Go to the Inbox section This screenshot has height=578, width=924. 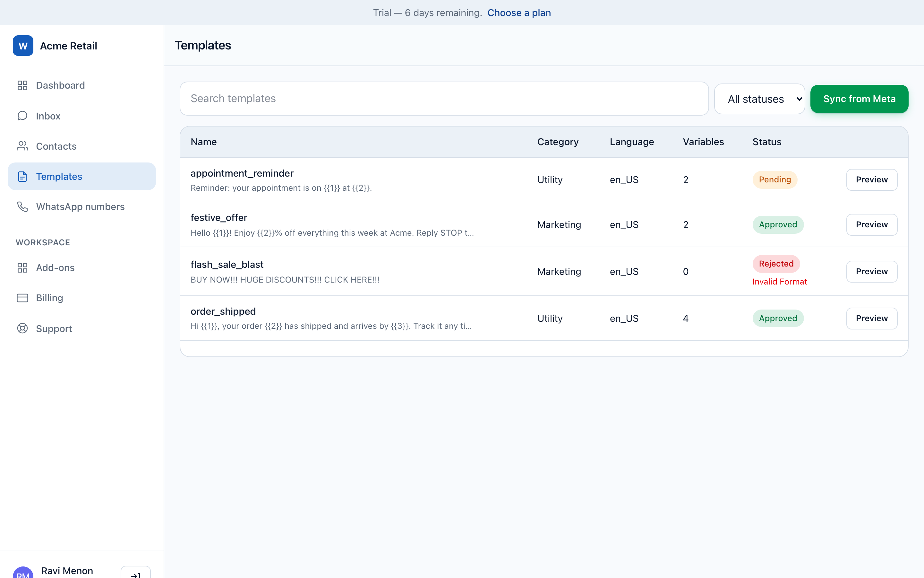pos(82,116)
